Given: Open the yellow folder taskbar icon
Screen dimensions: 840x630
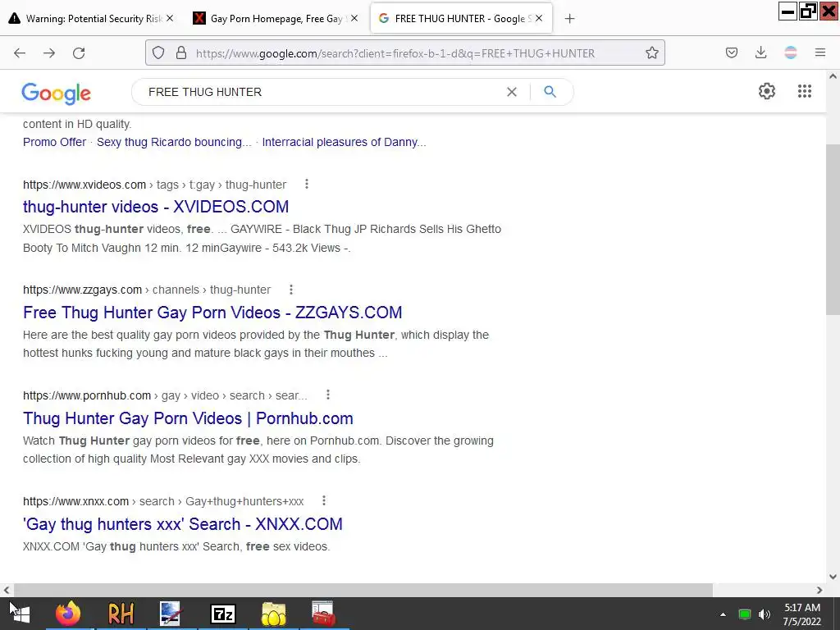Looking at the screenshot, I should pyautogui.click(x=274, y=614).
